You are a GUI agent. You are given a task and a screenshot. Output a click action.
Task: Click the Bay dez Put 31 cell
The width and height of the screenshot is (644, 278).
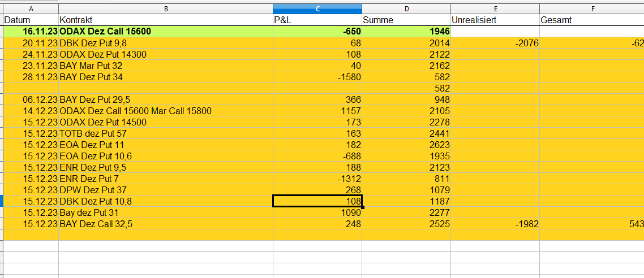click(166, 212)
